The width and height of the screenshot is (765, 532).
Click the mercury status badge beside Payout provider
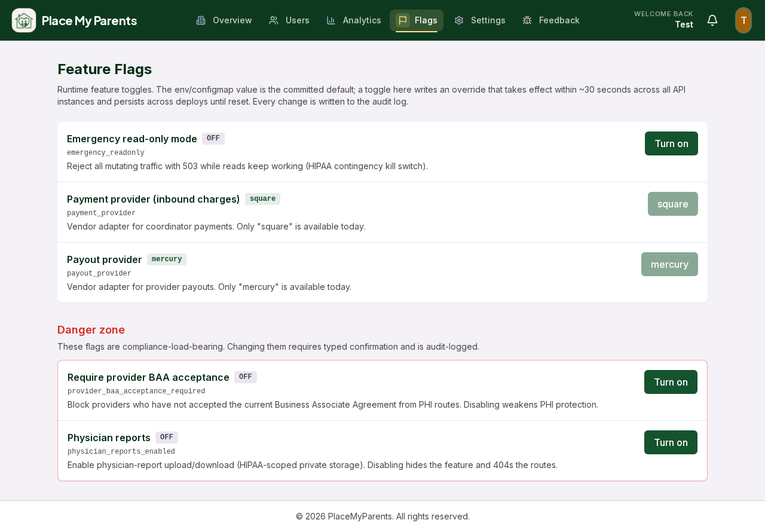(167, 259)
